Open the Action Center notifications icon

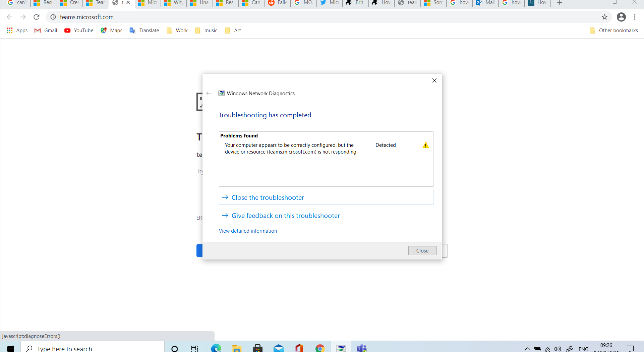point(630,349)
